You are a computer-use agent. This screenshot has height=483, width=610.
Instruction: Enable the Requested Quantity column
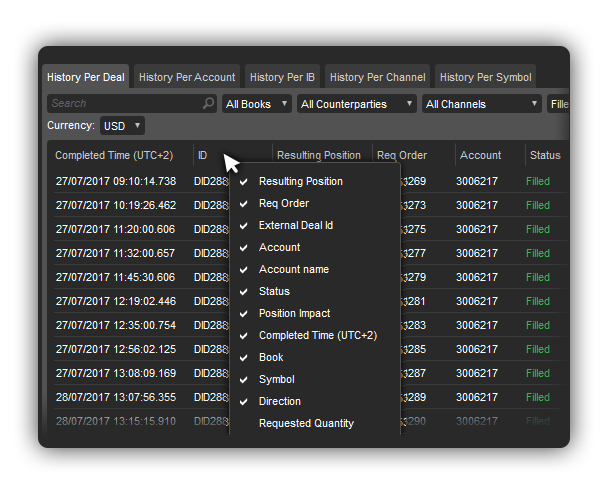[315, 423]
